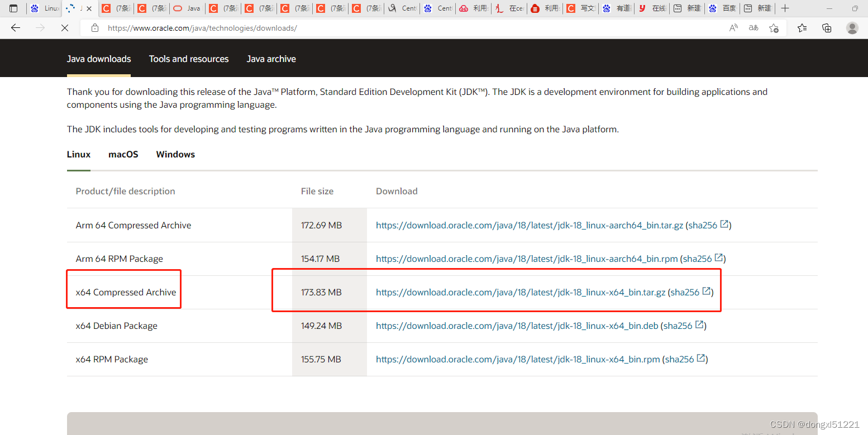Image resolution: width=868 pixels, height=435 pixels.
Task: Select the x64 RPM Package text
Action: 112,359
